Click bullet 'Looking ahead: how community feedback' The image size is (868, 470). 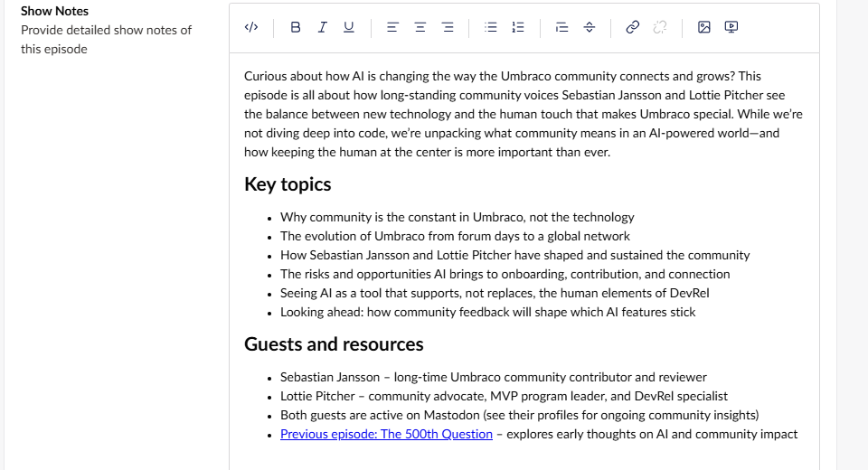[x=487, y=312]
